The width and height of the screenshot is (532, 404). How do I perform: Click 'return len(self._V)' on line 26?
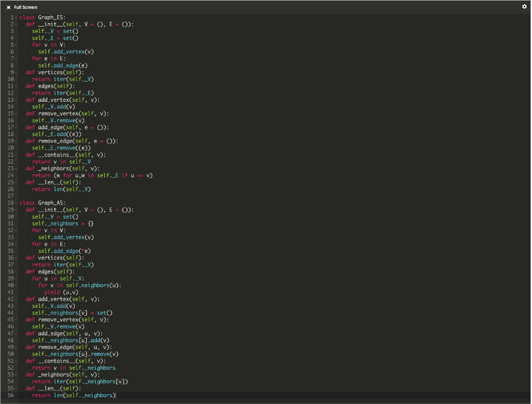(x=61, y=190)
